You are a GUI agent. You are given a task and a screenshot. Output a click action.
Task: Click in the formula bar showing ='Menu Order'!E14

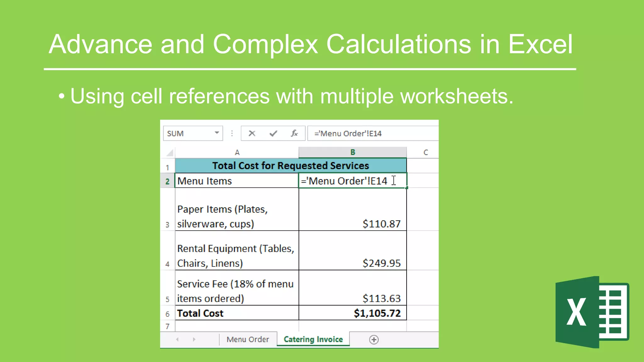373,134
